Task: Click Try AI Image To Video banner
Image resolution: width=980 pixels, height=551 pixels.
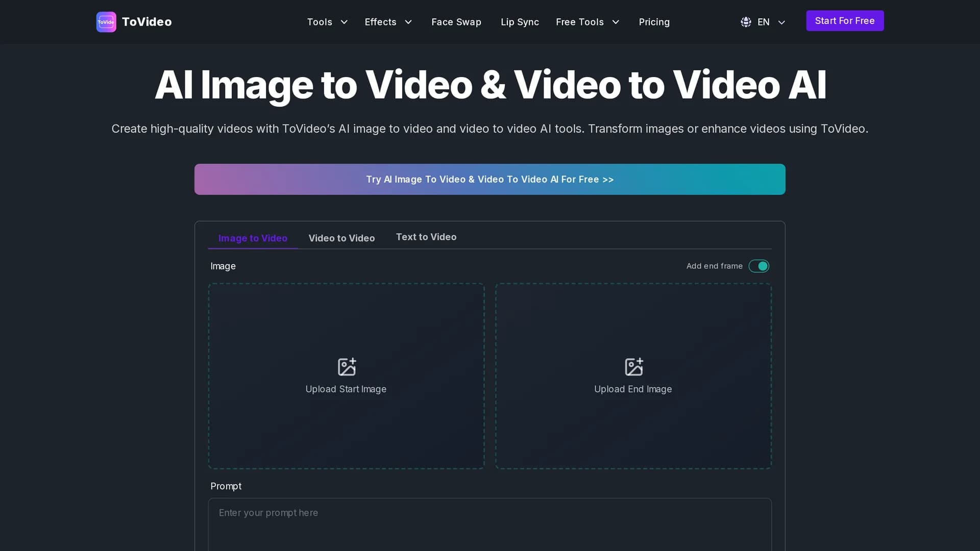Action: point(489,179)
